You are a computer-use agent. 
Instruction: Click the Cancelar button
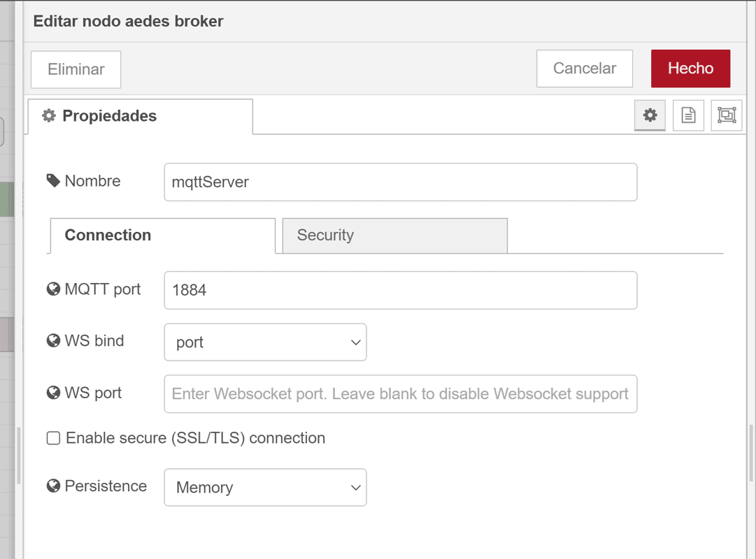tap(585, 68)
